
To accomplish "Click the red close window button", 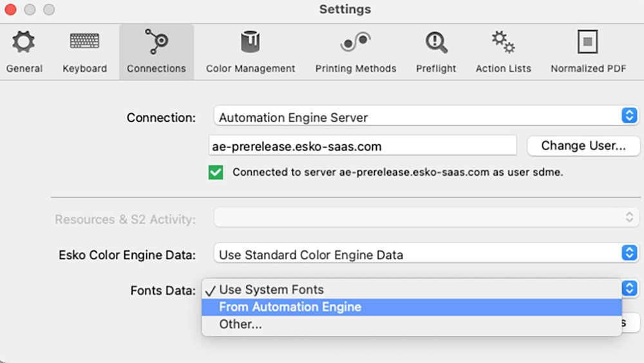I will [11, 10].
